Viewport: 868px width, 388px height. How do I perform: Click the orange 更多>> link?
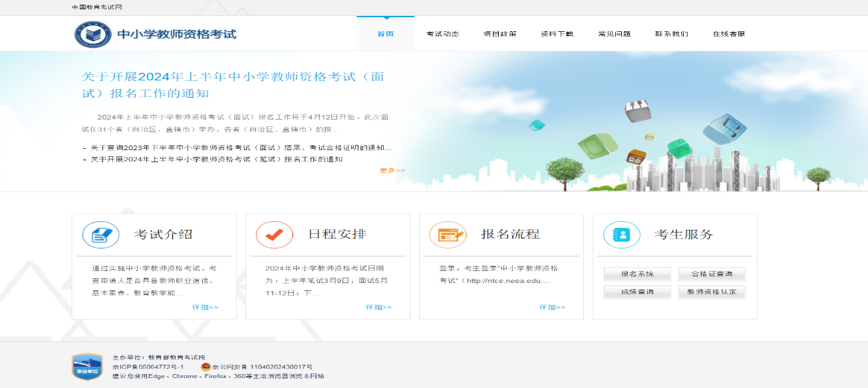(392, 171)
